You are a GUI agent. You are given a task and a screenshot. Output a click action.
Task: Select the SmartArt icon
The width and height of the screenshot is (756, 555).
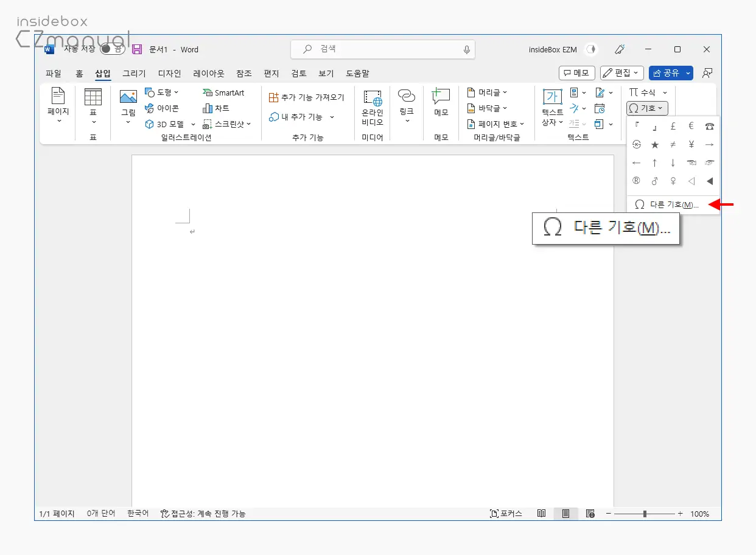(x=225, y=92)
